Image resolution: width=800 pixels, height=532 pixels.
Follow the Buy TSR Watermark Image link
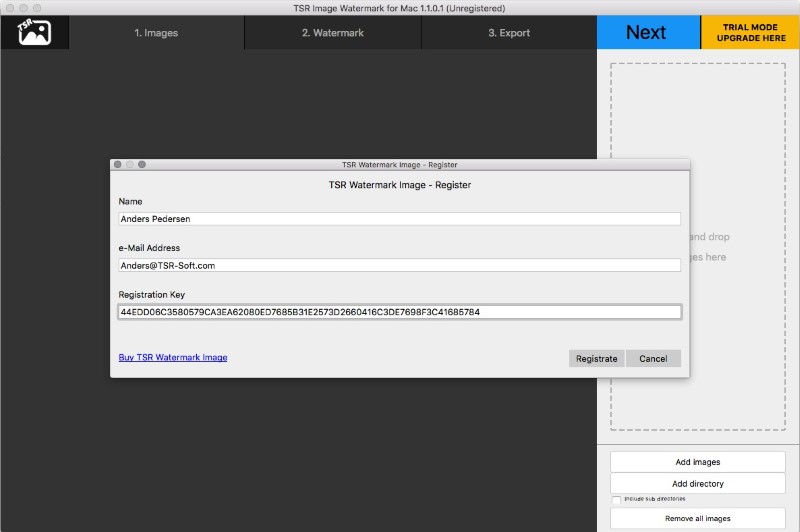(x=173, y=357)
